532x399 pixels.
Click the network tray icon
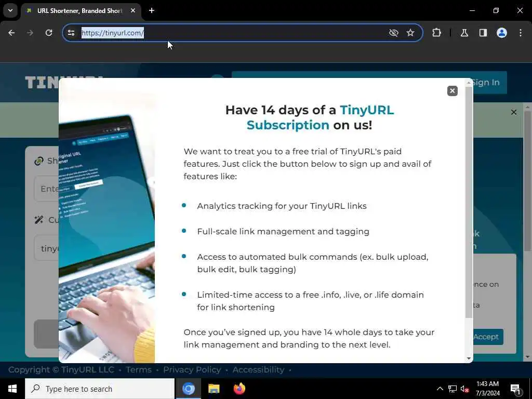point(453,389)
